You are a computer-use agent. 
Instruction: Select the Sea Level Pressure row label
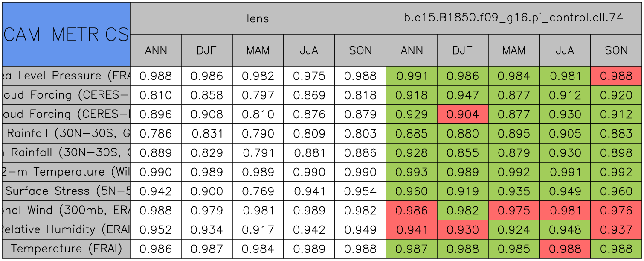click(66, 76)
